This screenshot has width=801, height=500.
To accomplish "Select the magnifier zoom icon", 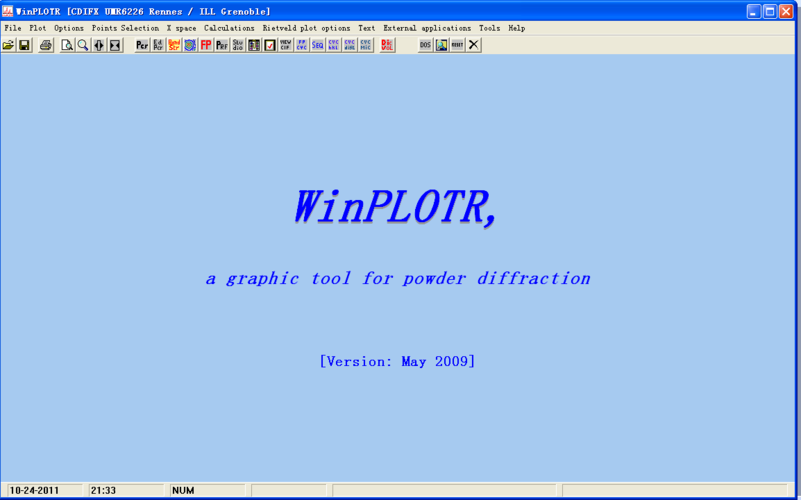I will pyautogui.click(x=83, y=45).
